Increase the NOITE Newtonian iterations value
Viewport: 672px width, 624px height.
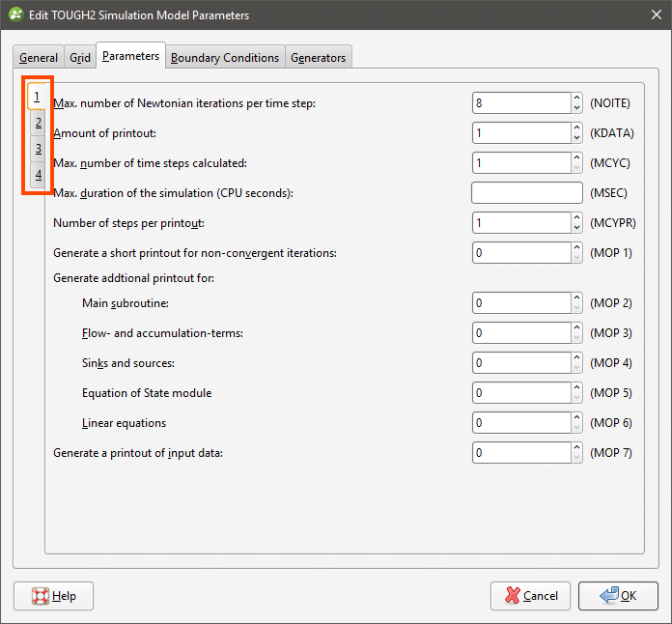point(576,98)
